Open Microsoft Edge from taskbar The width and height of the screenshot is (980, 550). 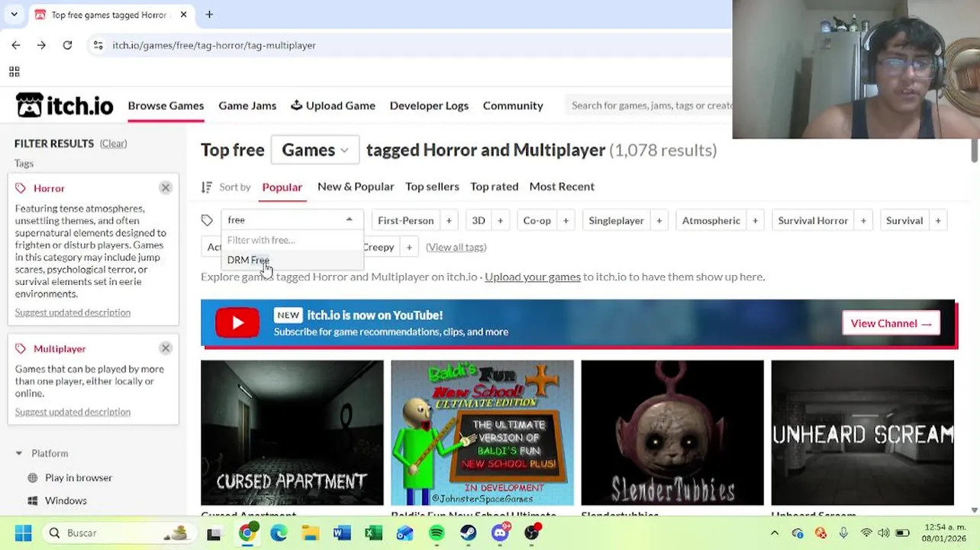(x=279, y=532)
